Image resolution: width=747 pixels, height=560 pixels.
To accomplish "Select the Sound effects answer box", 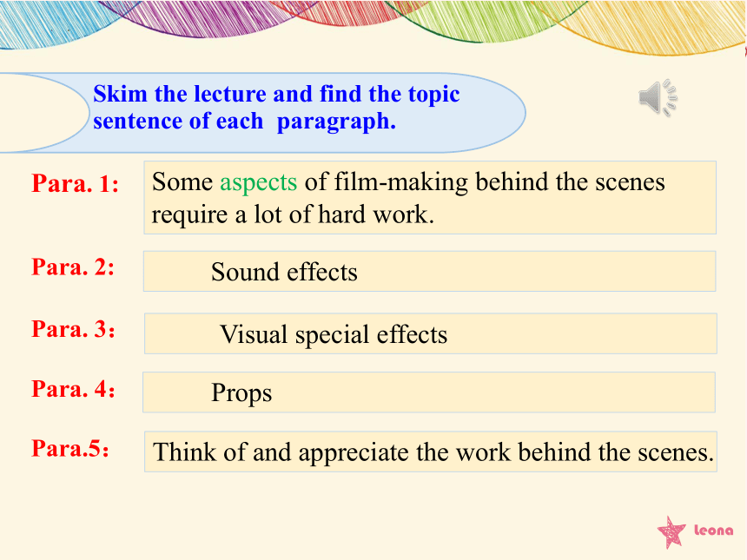I will coord(430,272).
